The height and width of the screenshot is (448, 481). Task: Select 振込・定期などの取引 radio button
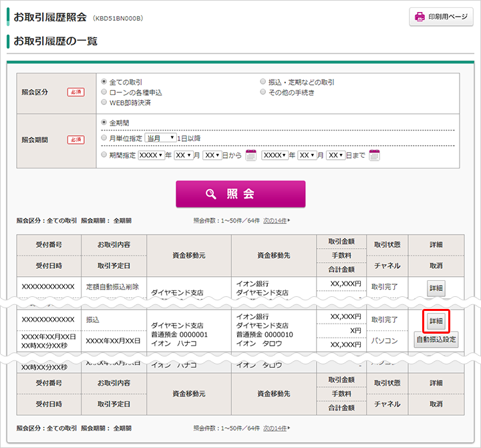tap(263, 82)
